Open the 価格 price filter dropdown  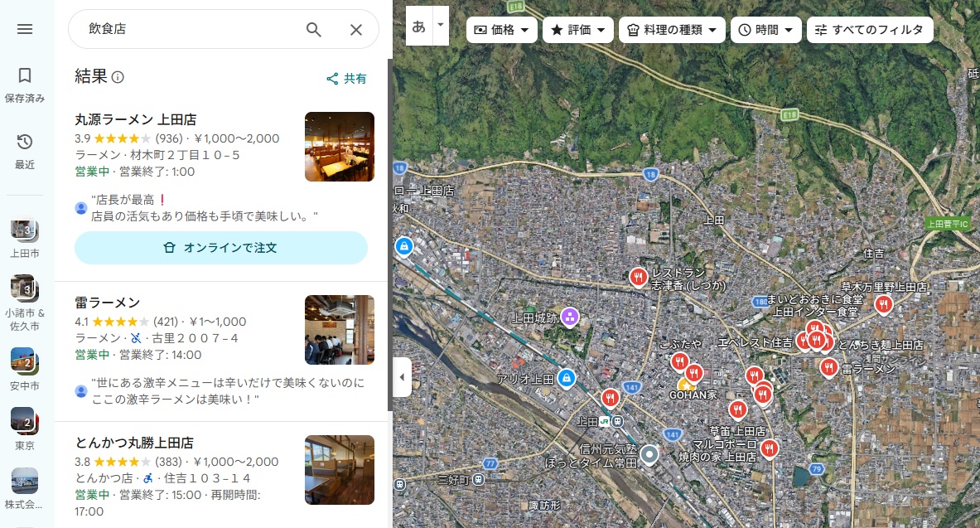(x=501, y=29)
